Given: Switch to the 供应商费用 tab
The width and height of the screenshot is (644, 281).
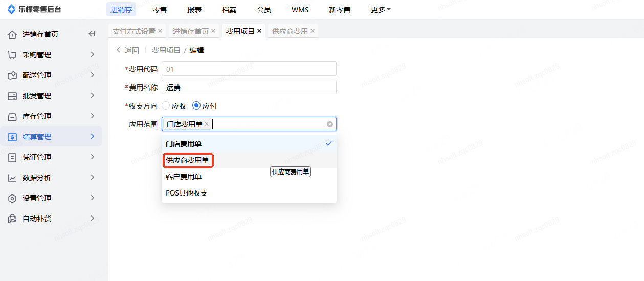Looking at the screenshot, I should click(x=290, y=31).
